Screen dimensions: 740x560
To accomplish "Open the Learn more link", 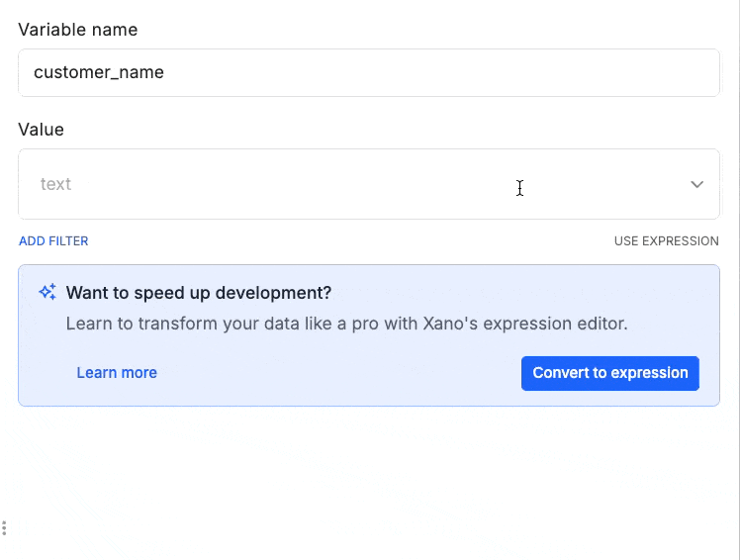I will pyautogui.click(x=117, y=373).
